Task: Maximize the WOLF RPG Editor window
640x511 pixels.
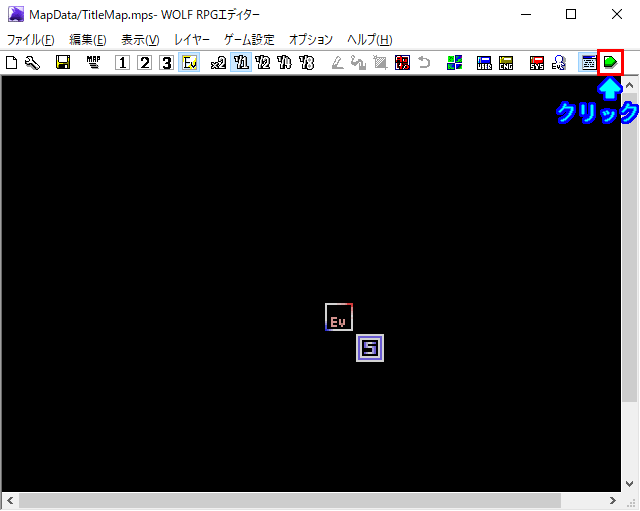Action: [571, 14]
